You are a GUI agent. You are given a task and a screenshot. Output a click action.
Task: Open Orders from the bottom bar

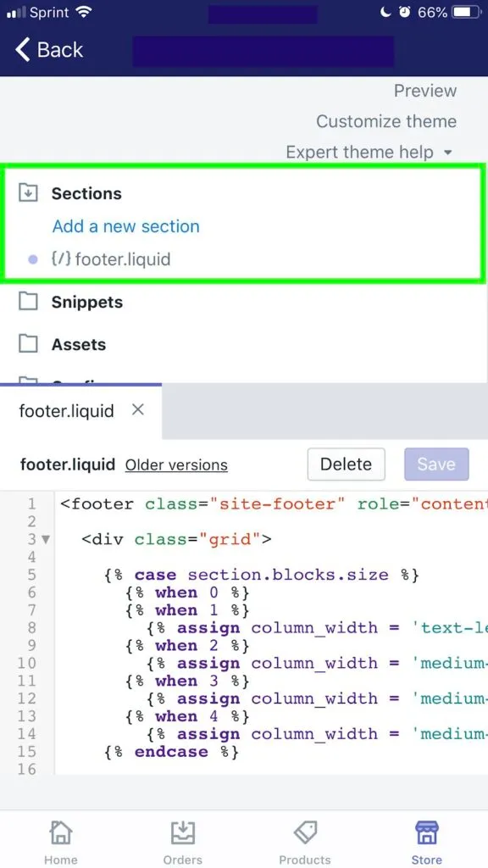(182, 833)
